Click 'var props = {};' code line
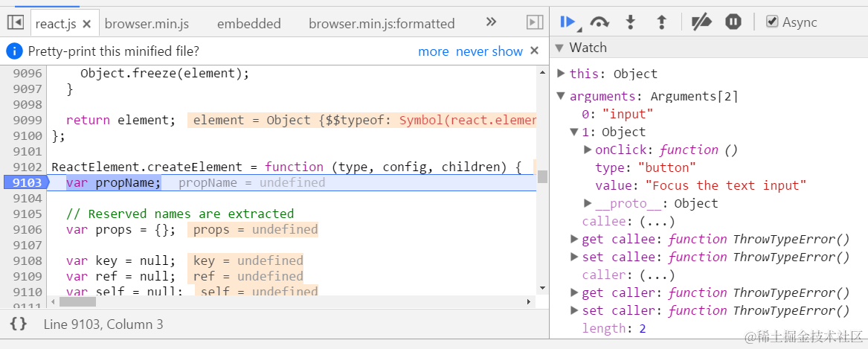Viewport: 868px width, 349px height. 121,229
